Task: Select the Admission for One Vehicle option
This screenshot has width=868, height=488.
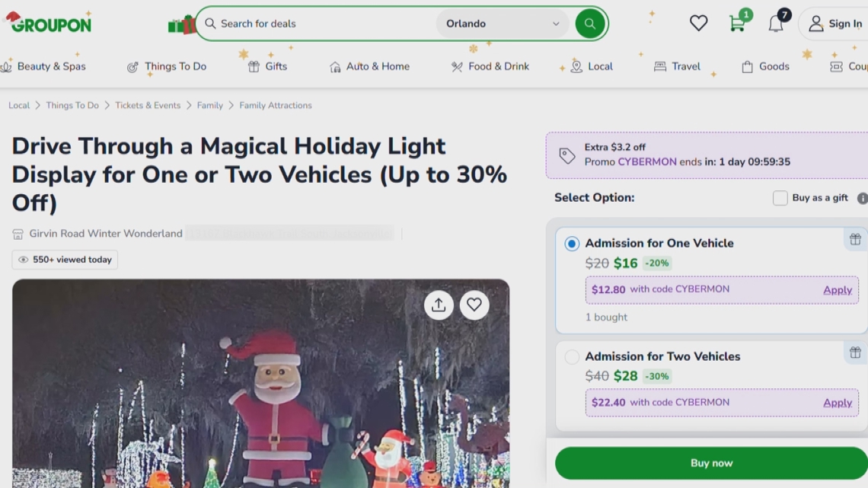Action: point(573,243)
